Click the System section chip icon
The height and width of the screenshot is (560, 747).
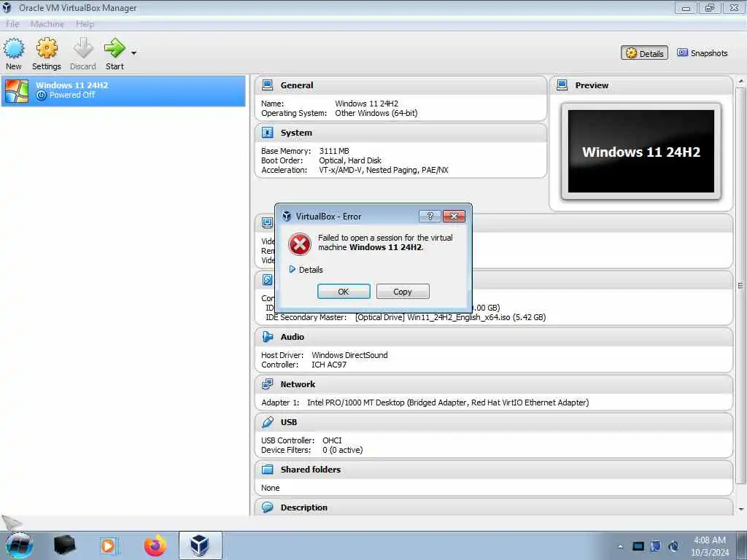pyautogui.click(x=267, y=133)
